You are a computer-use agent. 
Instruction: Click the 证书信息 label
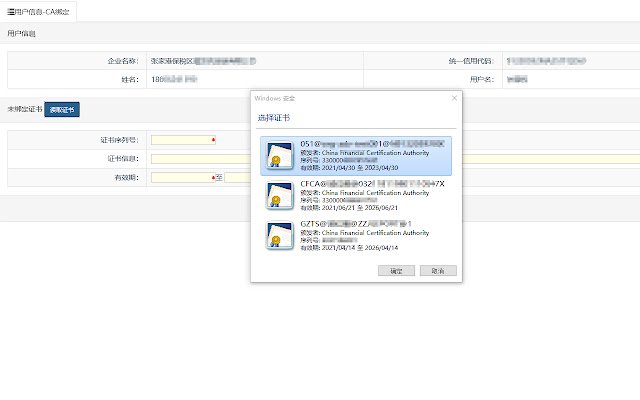tap(123, 159)
